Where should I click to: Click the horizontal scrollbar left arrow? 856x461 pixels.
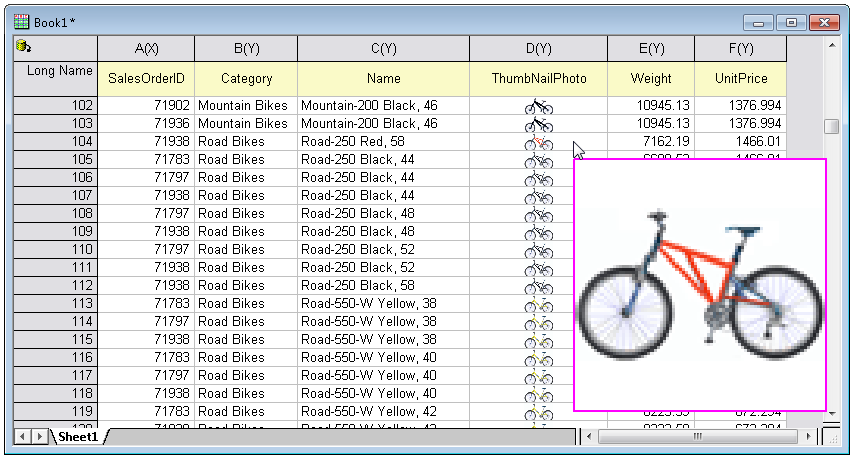[x=589, y=437]
